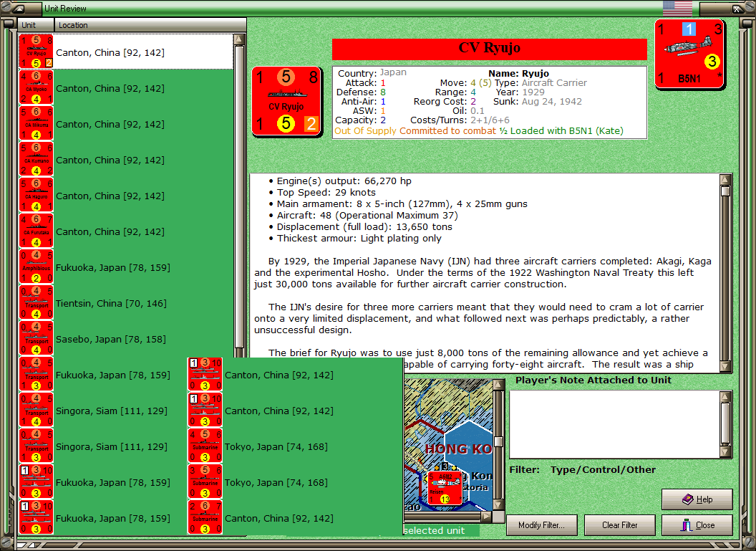
Task: Clear the current filter
Action: point(619,525)
